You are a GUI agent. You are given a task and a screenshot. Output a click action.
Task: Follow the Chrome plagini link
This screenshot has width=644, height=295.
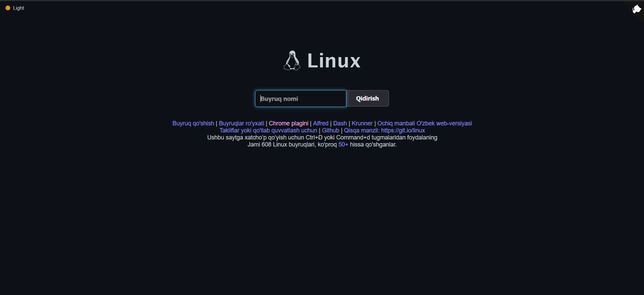pyautogui.click(x=288, y=123)
